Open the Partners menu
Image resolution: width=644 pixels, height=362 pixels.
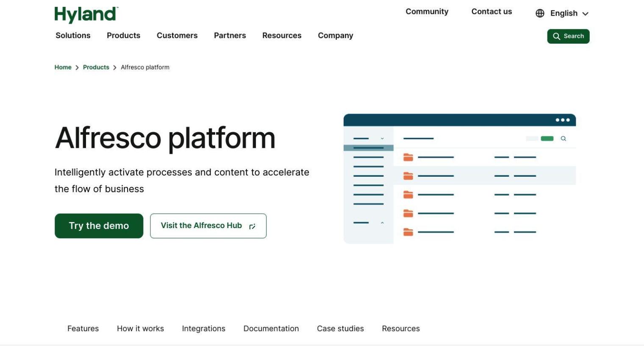[x=230, y=36]
